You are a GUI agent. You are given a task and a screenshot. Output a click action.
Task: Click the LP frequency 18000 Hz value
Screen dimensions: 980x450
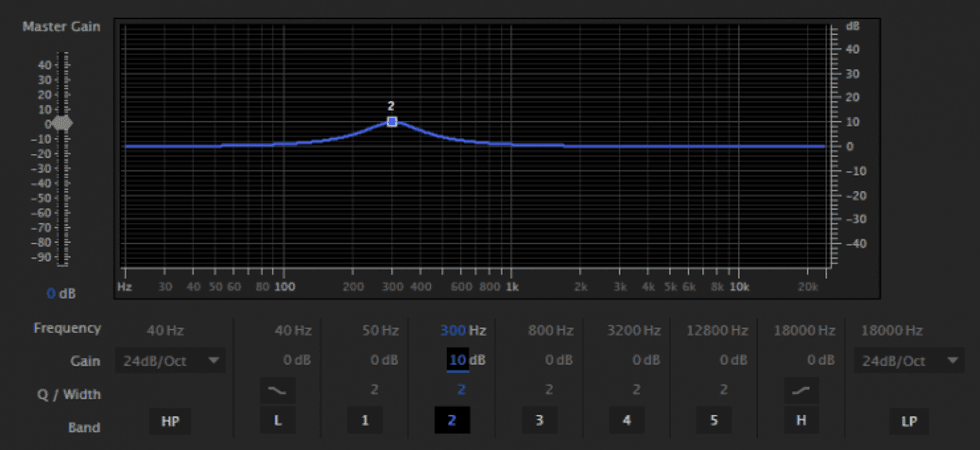coord(892,330)
